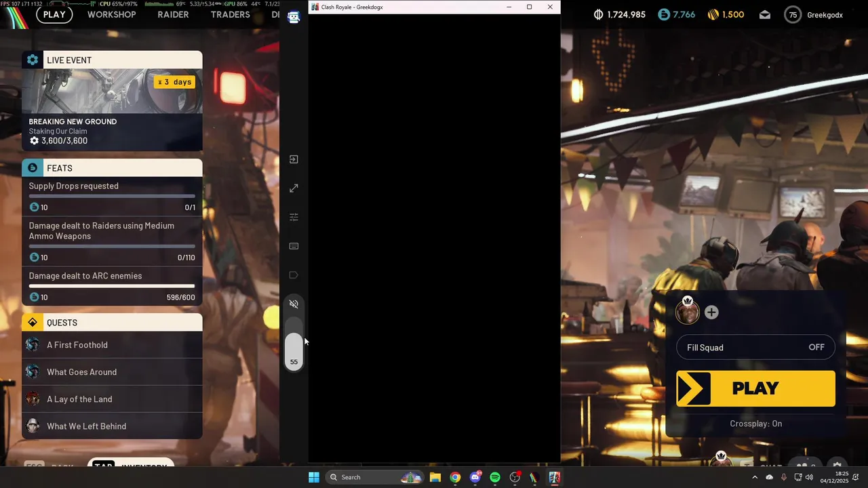Open Google Chrome from taskbar
The image size is (868, 488).
(455, 477)
